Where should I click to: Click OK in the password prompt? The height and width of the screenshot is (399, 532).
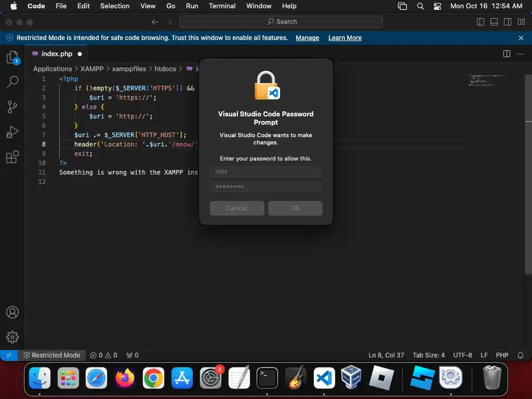295,208
